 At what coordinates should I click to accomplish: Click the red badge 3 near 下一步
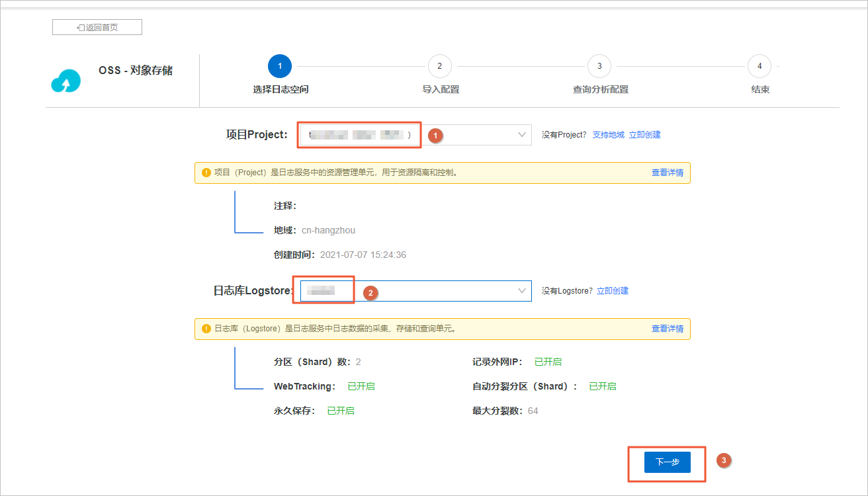coord(723,460)
